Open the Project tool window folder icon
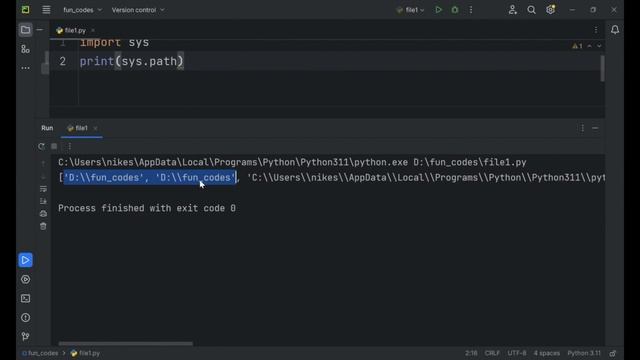The image size is (640, 360). click(25, 30)
